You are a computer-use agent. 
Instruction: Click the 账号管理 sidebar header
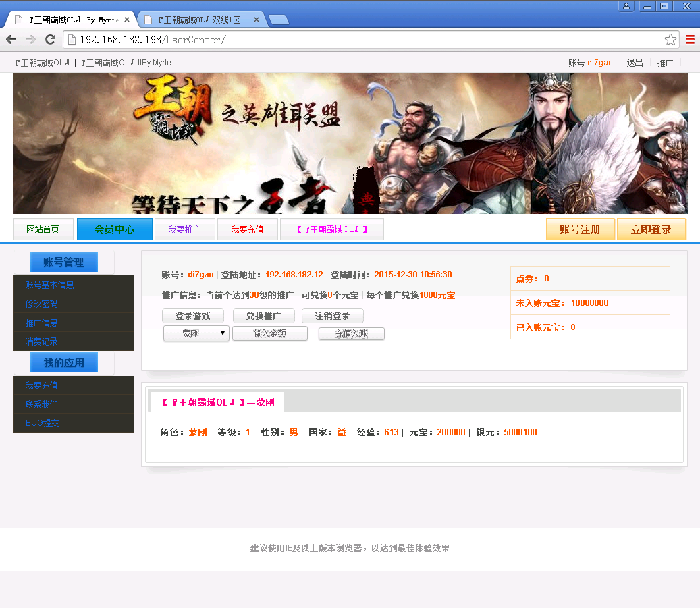64,262
